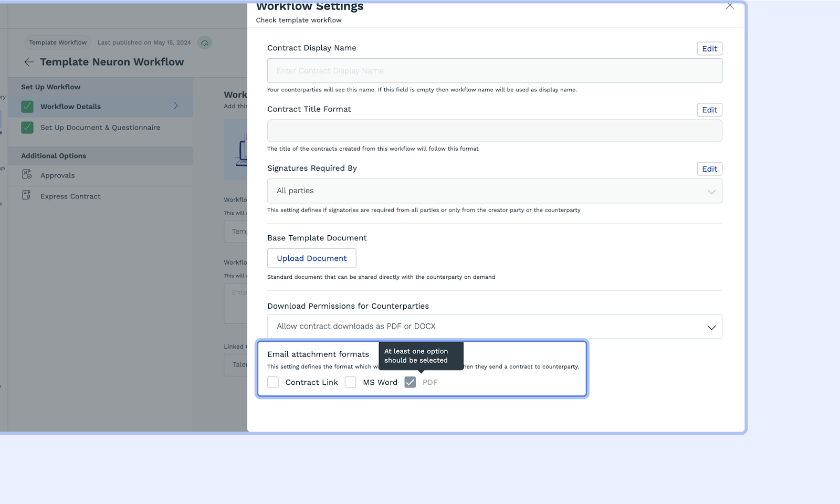840x504 pixels.
Task: Edit the Signatures Required By setting
Action: [710, 169]
